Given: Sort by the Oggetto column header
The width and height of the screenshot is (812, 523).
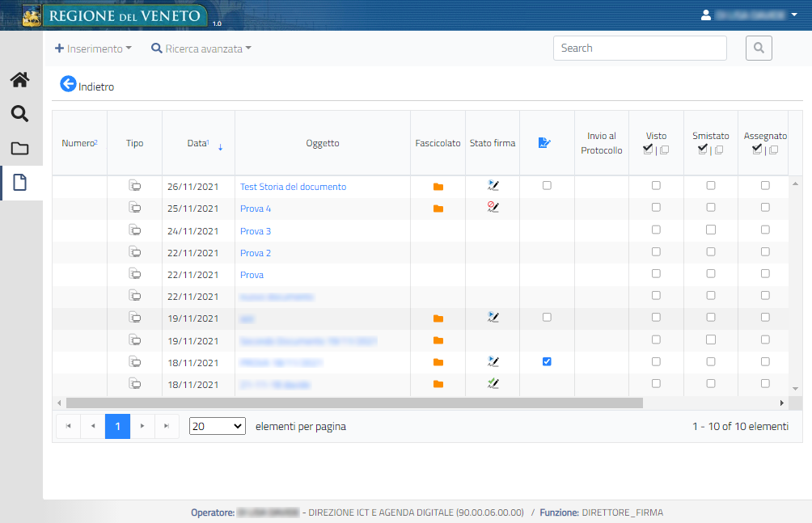Looking at the screenshot, I should click(323, 143).
